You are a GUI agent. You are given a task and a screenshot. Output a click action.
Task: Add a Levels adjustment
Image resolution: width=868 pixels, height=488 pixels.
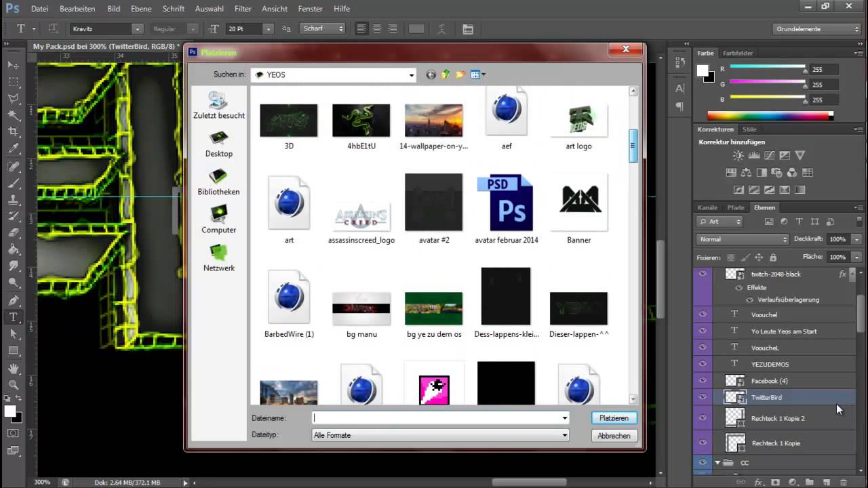(x=754, y=156)
